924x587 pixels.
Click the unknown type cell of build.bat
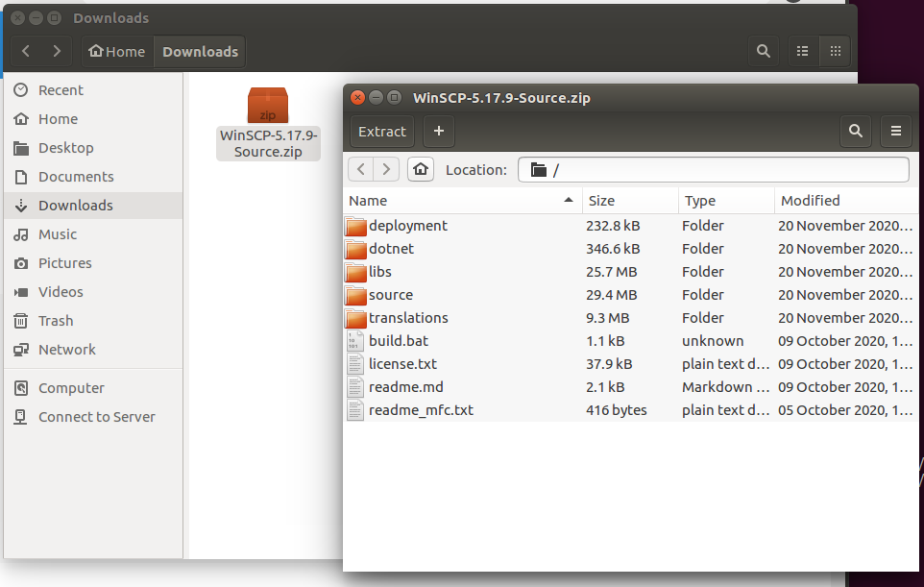pos(713,341)
